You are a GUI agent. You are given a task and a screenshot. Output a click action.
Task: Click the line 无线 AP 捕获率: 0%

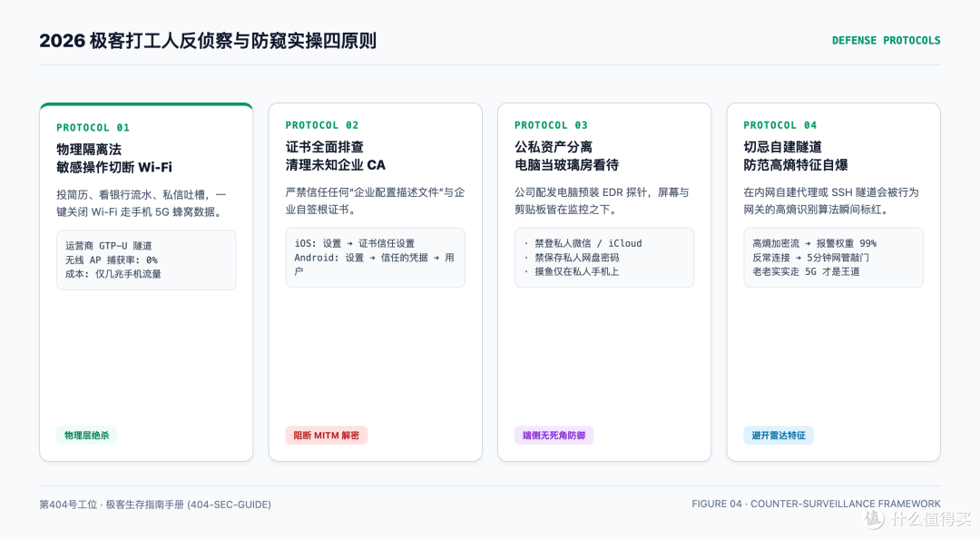(112, 260)
